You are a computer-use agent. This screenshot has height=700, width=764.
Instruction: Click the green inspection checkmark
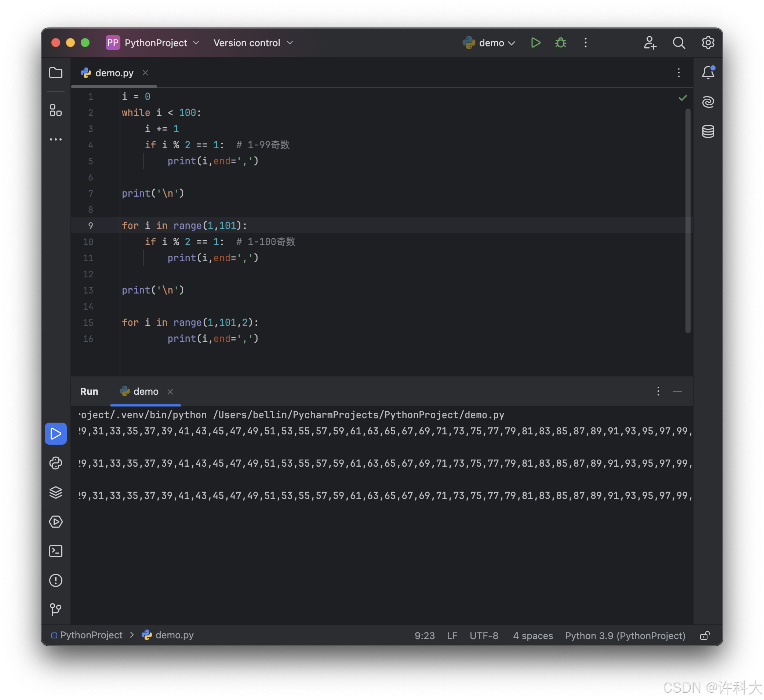[x=683, y=98]
